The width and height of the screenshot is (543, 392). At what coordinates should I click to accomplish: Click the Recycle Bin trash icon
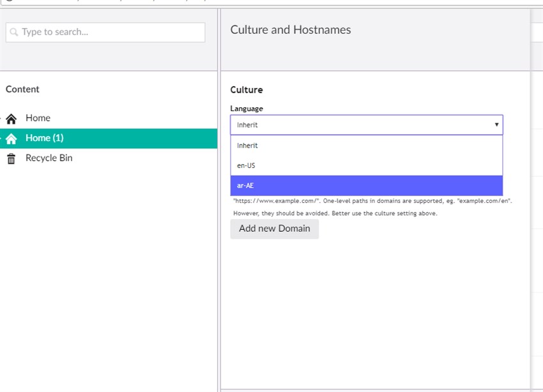click(x=12, y=158)
